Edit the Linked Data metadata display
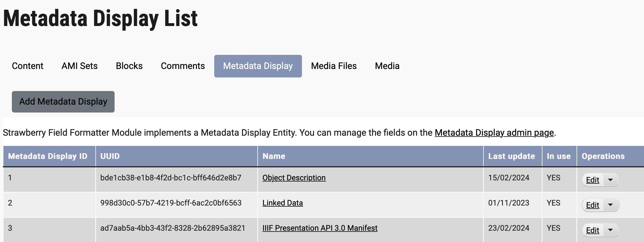Image resolution: width=644 pixels, height=242 pixels. (x=592, y=205)
